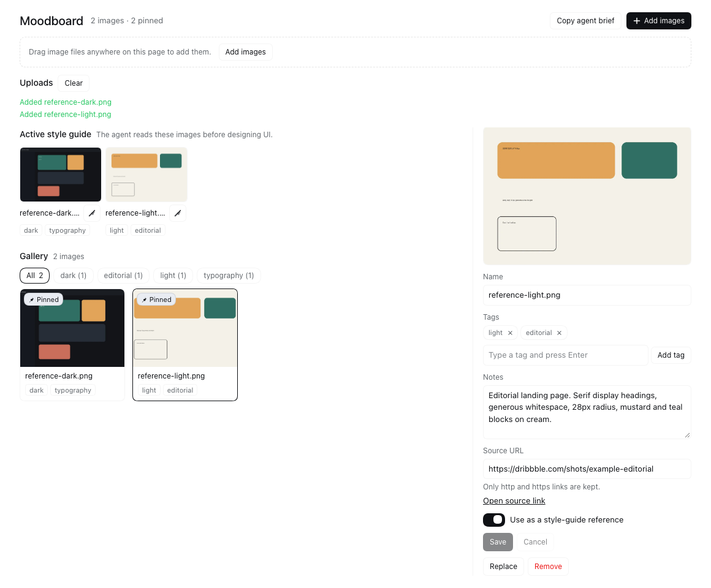Edit the Notes text area
This screenshot has width=711, height=588.
(587, 412)
